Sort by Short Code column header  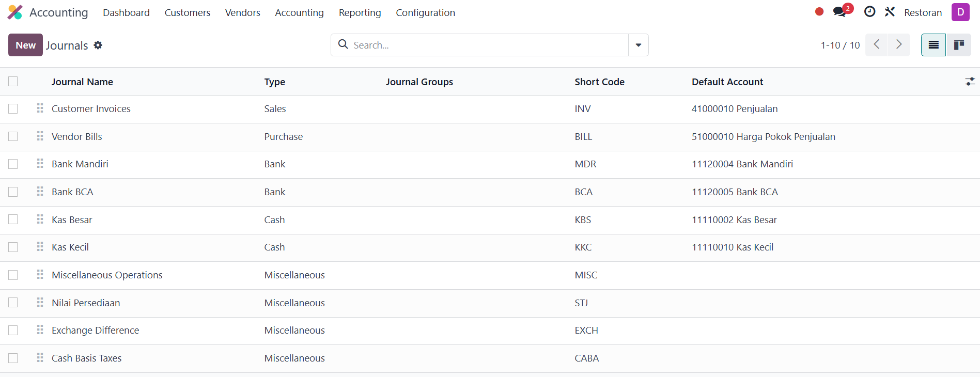click(x=599, y=82)
